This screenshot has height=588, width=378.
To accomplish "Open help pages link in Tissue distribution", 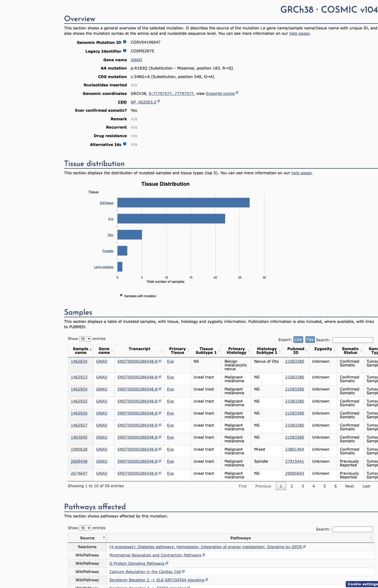I will click(301, 173).
